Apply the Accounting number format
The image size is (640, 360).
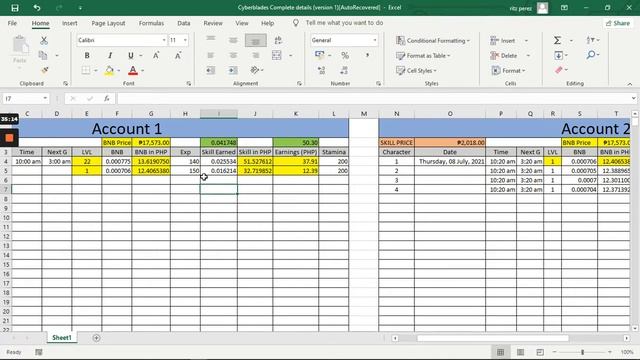[x=320, y=55]
